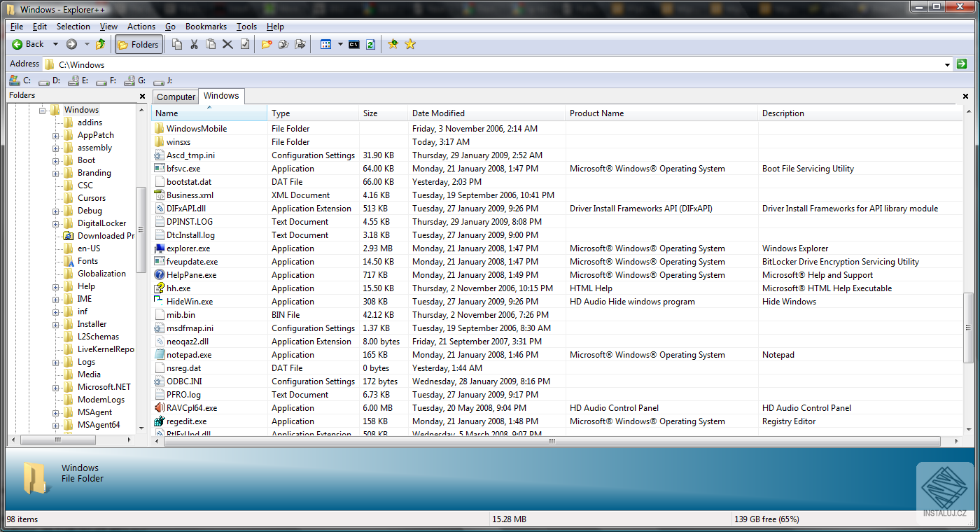Click the address bar path field
980x532 pixels.
(490, 64)
